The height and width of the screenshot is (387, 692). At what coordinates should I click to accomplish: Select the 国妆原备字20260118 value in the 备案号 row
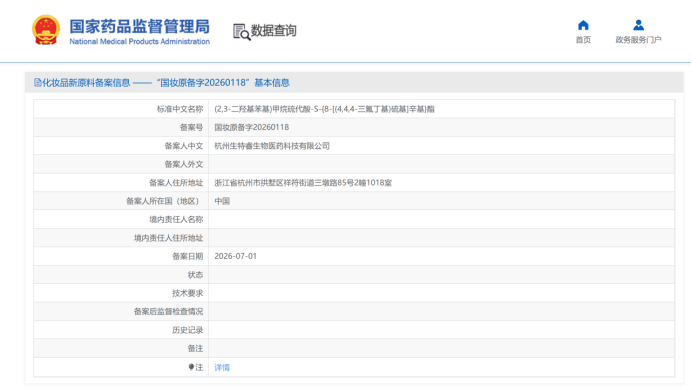point(252,127)
